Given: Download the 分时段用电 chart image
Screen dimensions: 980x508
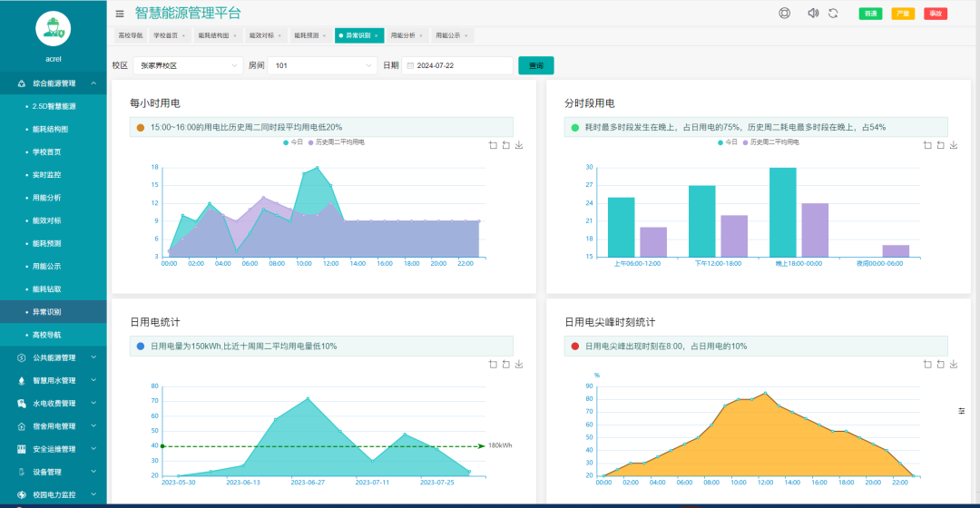Looking at the screenshot, I should tap(954, 145).
